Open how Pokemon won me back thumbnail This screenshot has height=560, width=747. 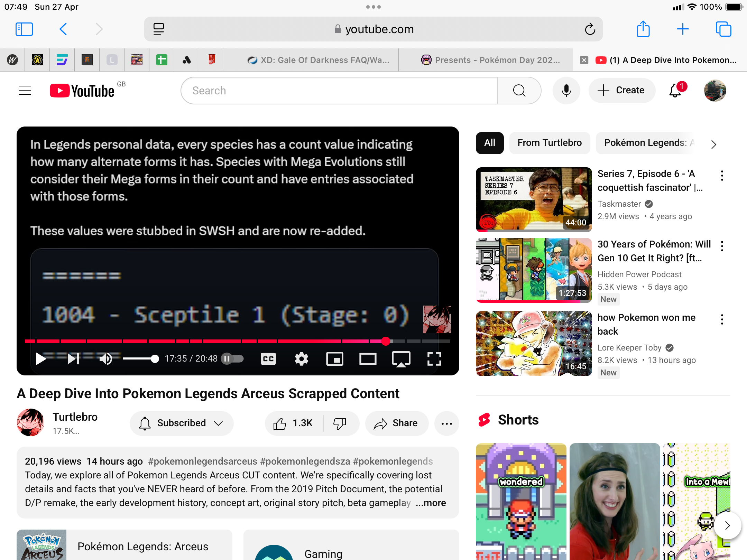[534, 343]
